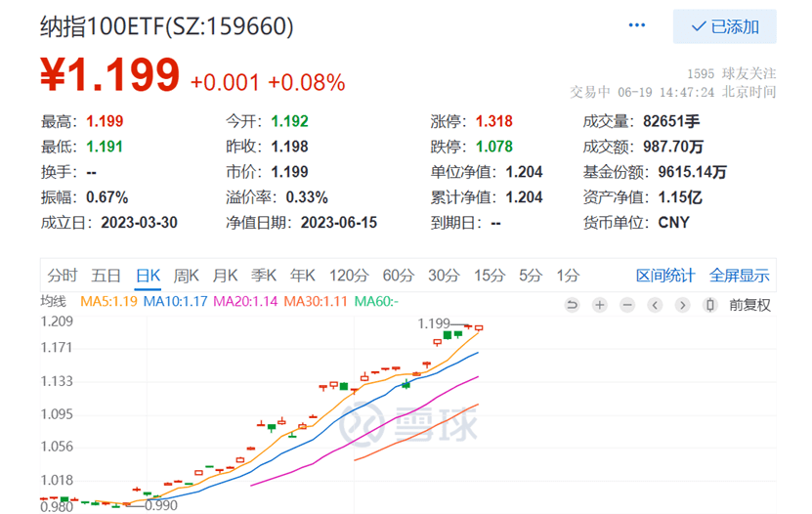Zoom in the K-line chart with plus icon

600,305
